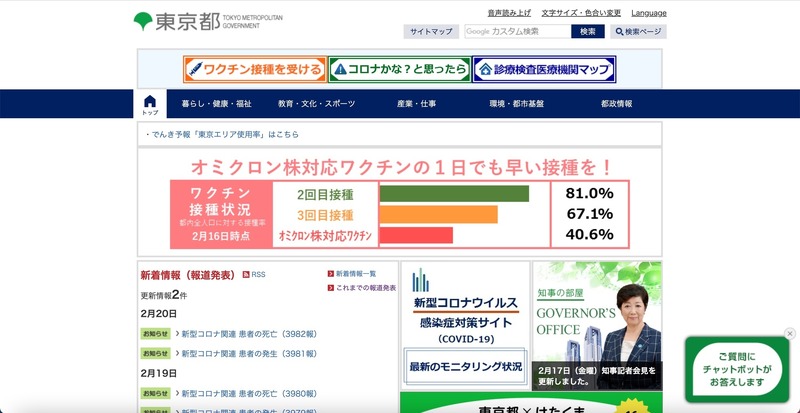800x413 pixels.
Task: Open the 教育・文化・スポーツ menu
Action: pyautogui.click(x=316, y=104)
